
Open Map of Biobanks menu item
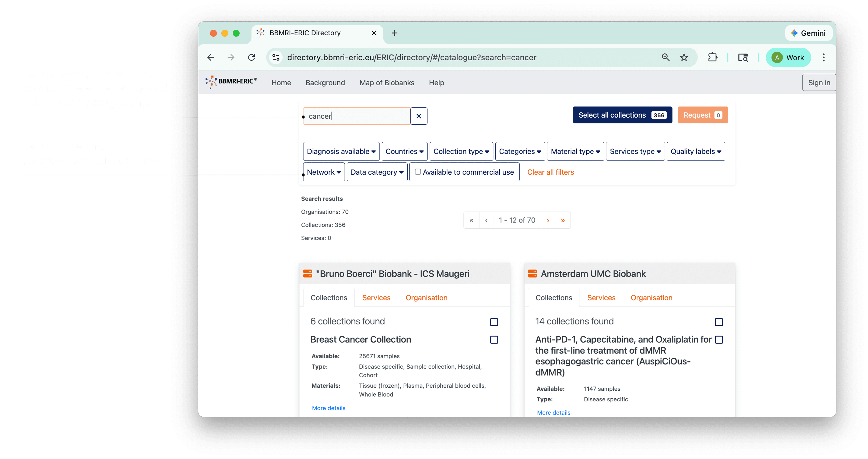pyautogui.click(x=387, y=83)
